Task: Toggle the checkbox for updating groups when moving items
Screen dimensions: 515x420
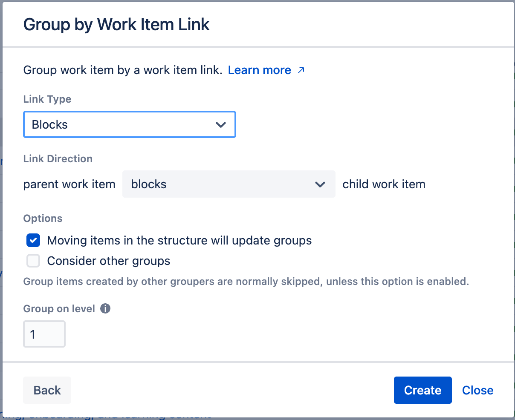Action: pos(33,240)
